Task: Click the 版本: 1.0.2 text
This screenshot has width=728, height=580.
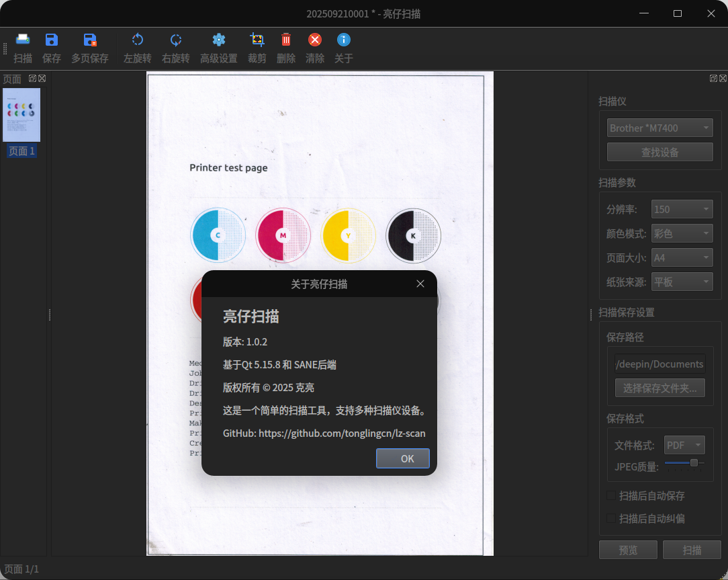Action: (x=244, y=341)
